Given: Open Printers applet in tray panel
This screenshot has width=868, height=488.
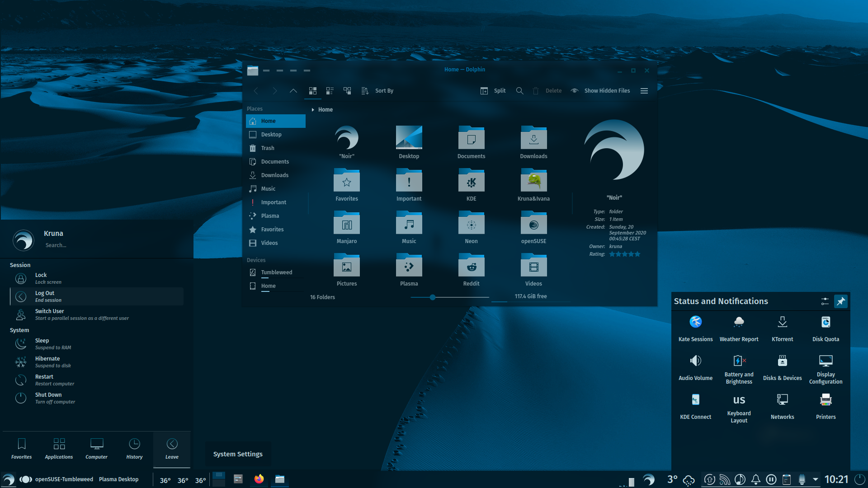Looking at the screenshot, I should click(826, 407).
